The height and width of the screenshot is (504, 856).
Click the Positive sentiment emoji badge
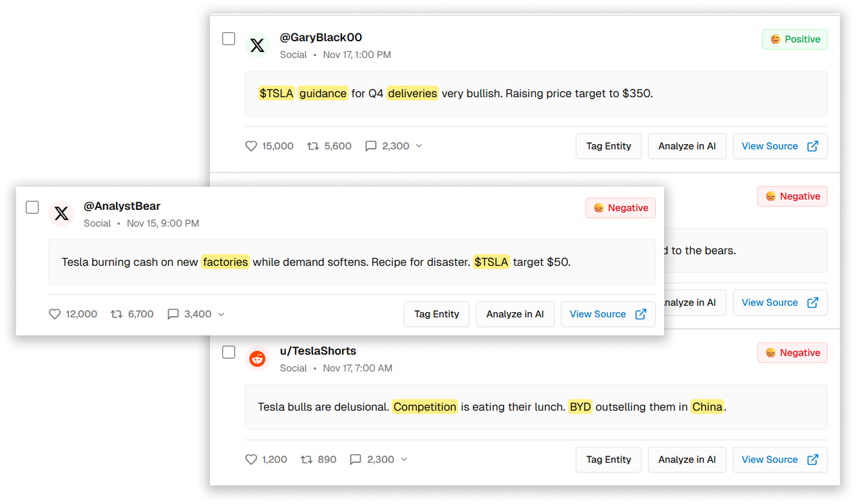776,39
